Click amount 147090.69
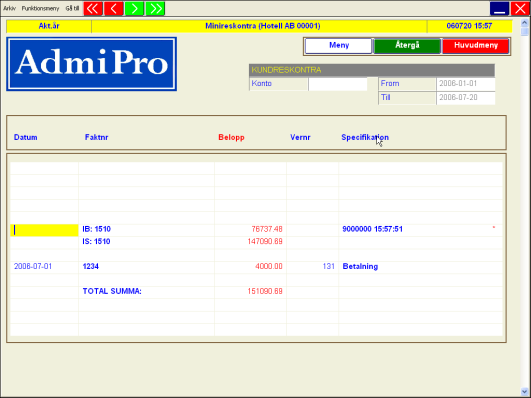Viewport: 531px width, 398px height. (265, 242)
